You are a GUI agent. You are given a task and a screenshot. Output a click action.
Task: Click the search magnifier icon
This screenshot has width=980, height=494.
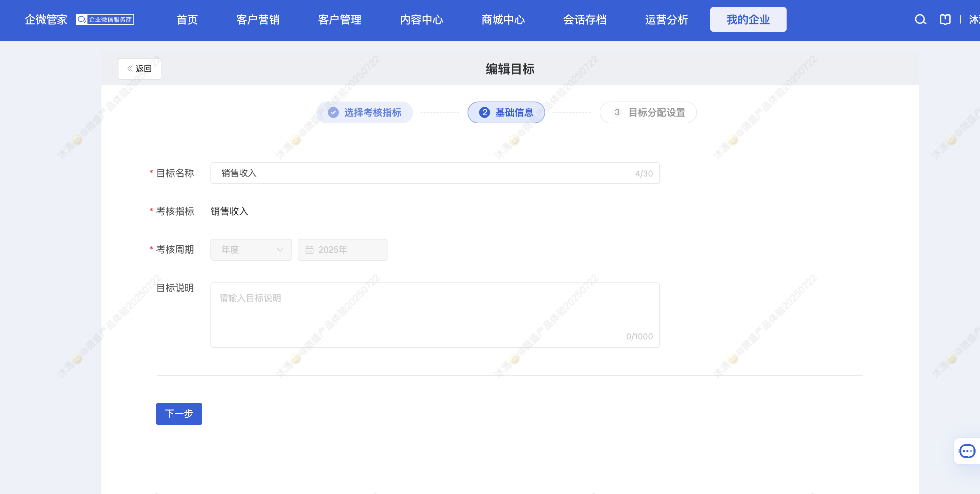click(920, 19)
